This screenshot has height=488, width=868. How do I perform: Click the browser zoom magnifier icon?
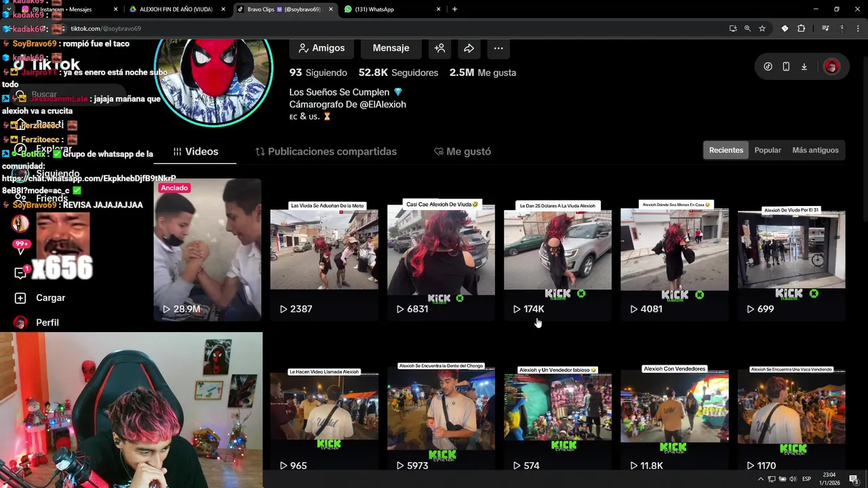click(747, 28)
